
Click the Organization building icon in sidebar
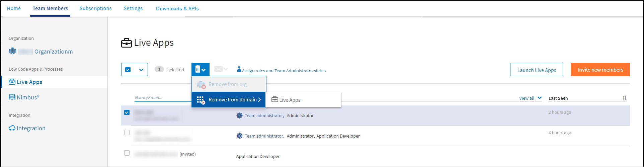pos(12,51)
